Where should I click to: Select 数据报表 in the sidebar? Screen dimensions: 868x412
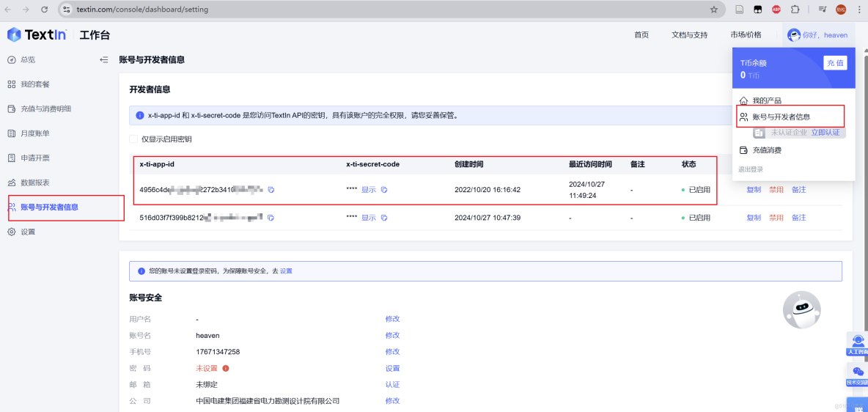coord(35,183)
